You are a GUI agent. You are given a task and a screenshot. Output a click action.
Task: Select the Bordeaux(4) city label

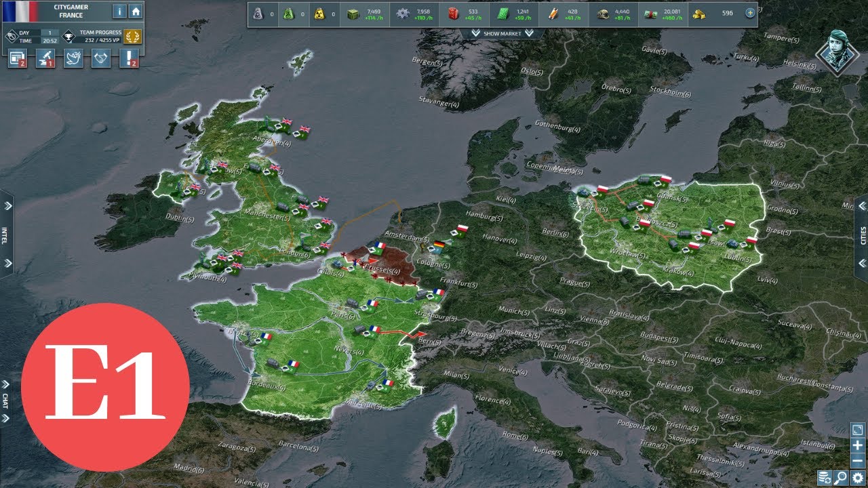click(x=265, y=385)
